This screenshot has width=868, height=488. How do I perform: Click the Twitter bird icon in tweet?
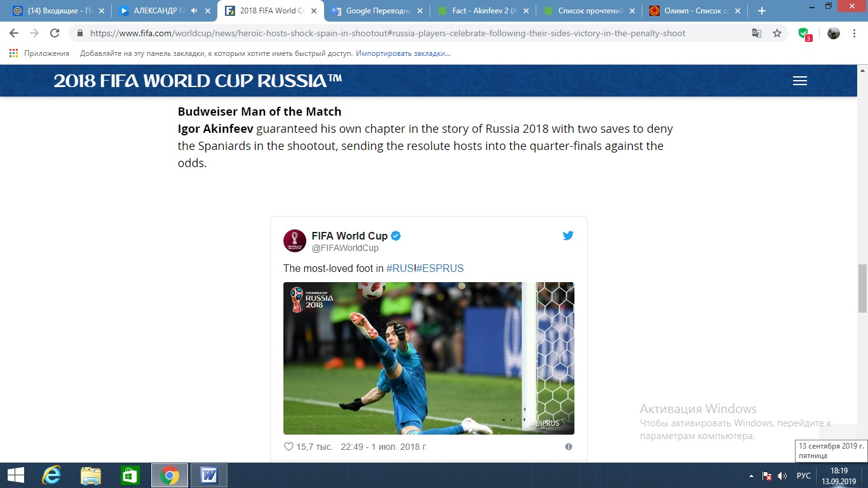pos(568,235)
